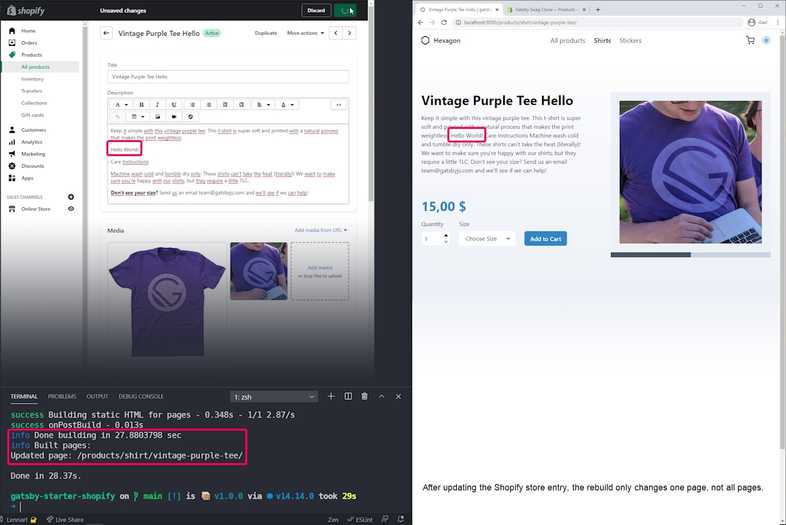The width and height of the screenshot is (786, 525).
Task: Add a sales channel with plus icon
Action: [x=71, y=197]
